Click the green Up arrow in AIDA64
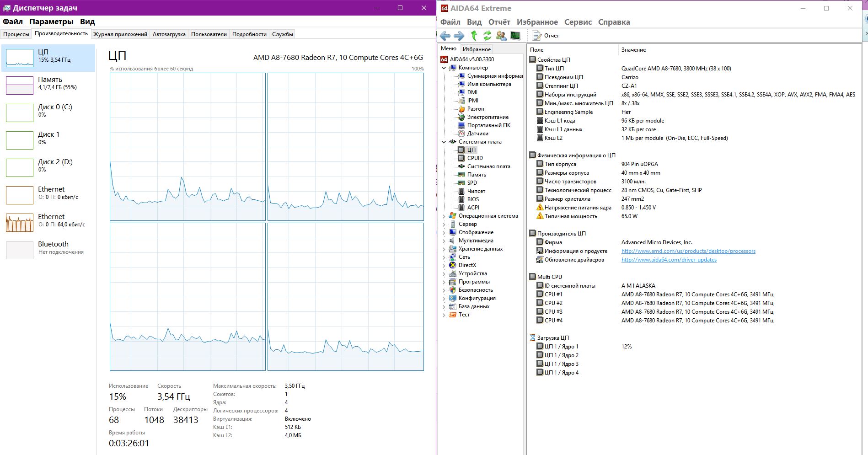 474,35
